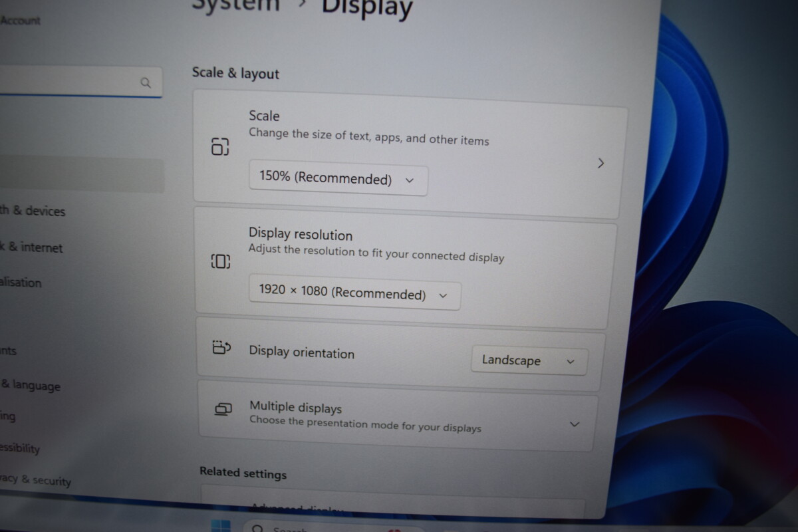The image size is (798, 532).
Task: Open the Scale dropdown showing 150% (Recommended)
Action: [x=338, y=179]
